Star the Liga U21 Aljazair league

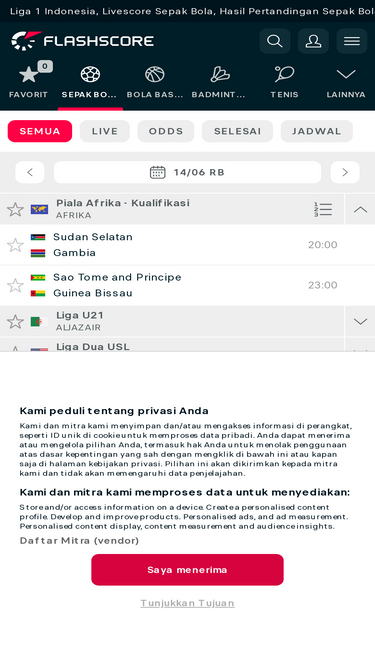tap(15, 322)
